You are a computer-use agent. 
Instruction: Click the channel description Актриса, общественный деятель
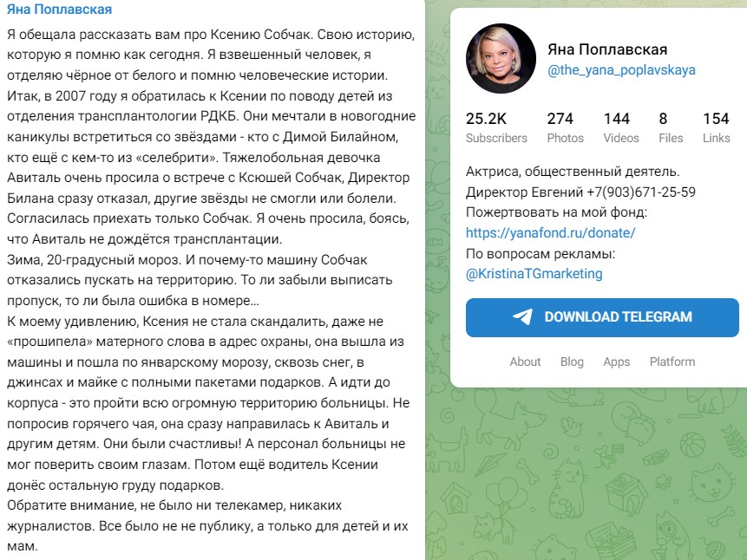[x=573, y=172]
